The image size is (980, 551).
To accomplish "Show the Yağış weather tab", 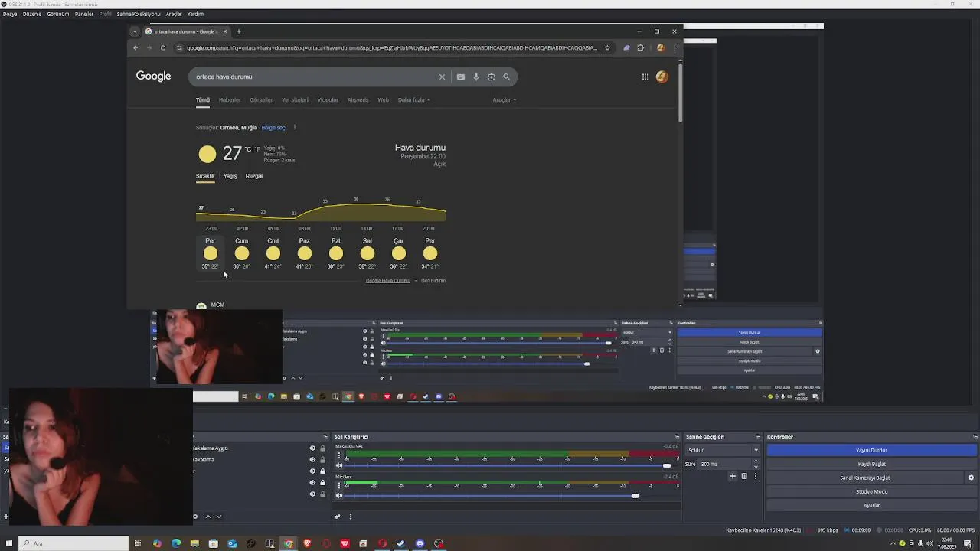I will click(x=230, y=176).
